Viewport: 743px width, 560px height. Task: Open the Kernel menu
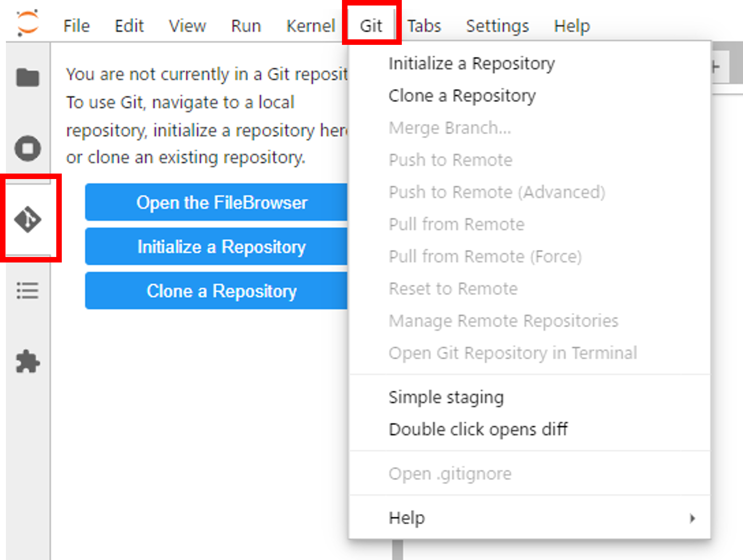(x=311, y=26)
